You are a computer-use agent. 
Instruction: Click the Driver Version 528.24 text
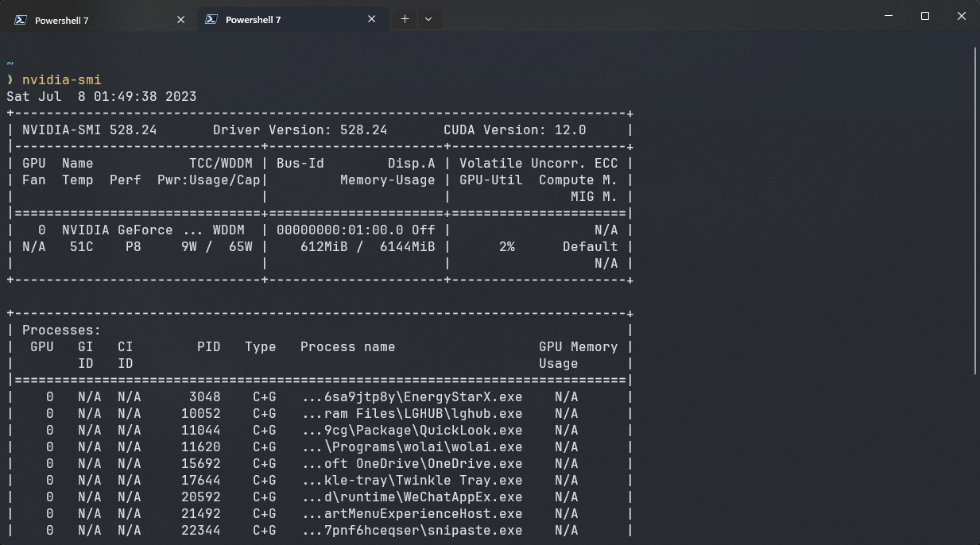click(300, 129)
